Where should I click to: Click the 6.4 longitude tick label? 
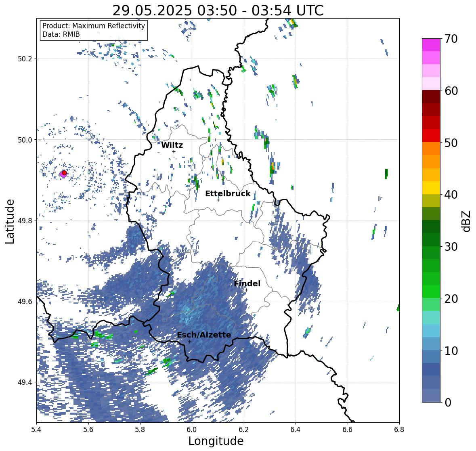tap(296, 430)
